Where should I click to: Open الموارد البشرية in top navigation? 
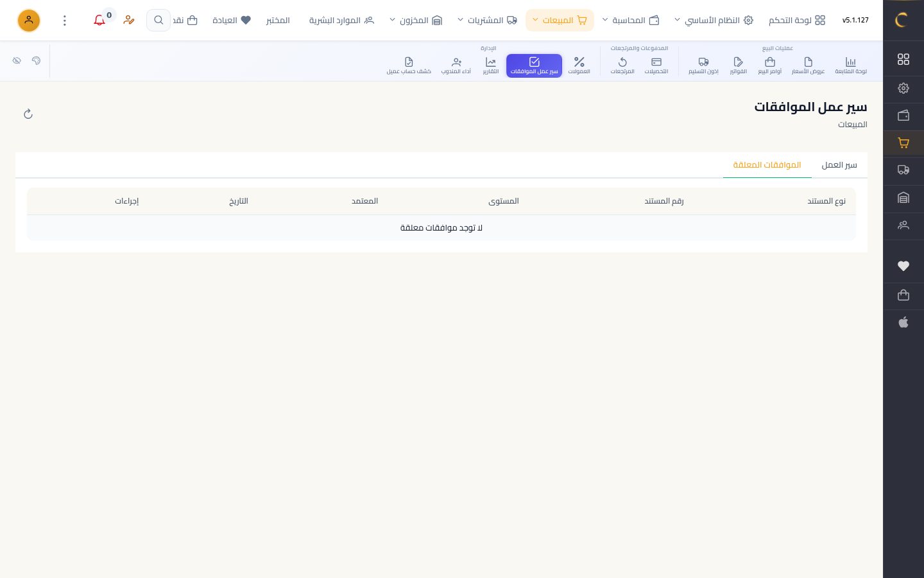point(341,21)
